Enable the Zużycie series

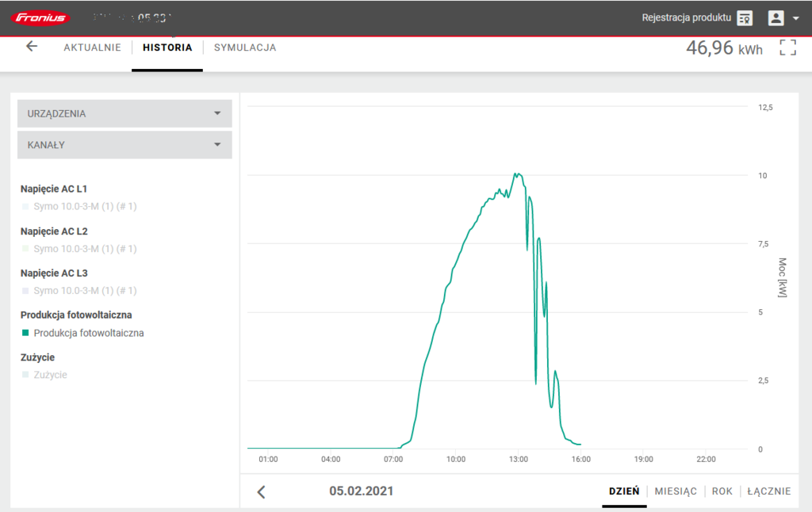[x=50, y=375]
